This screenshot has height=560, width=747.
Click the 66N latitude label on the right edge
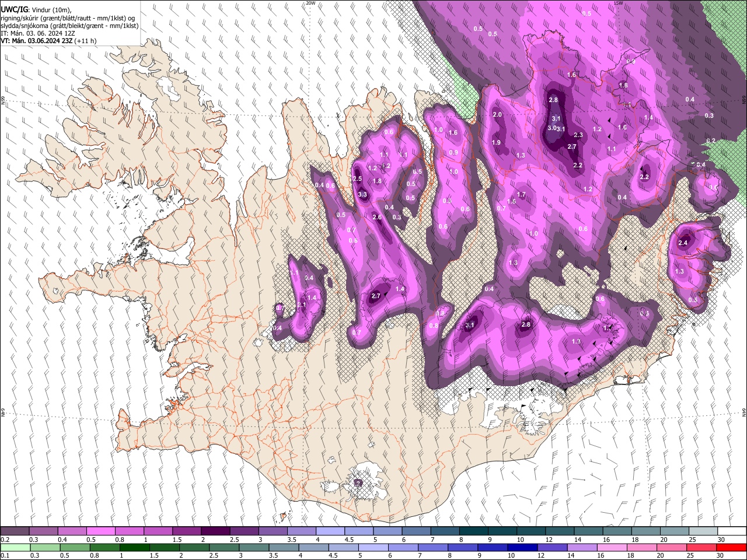coord(744,100)
